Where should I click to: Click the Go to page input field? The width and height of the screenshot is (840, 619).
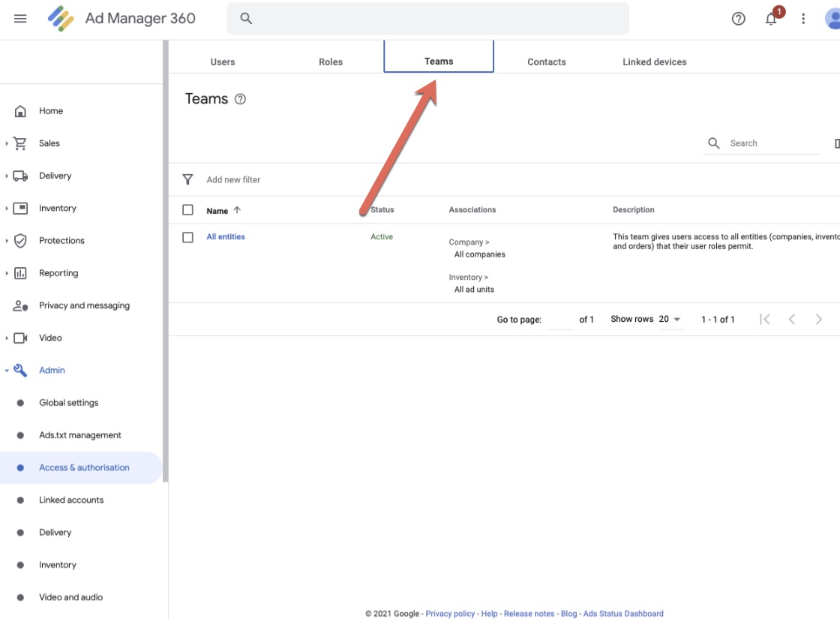coord(559,320)
